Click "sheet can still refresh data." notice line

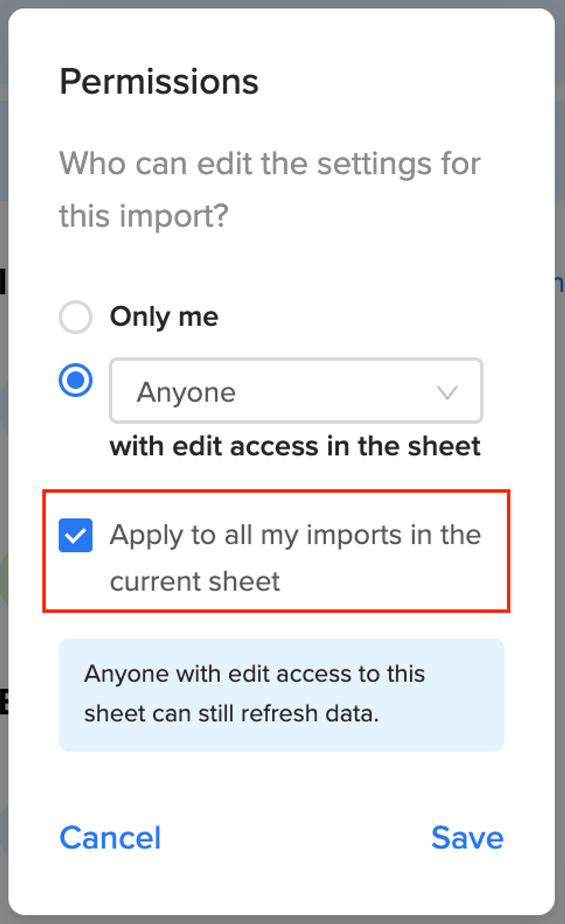(232, 714)
